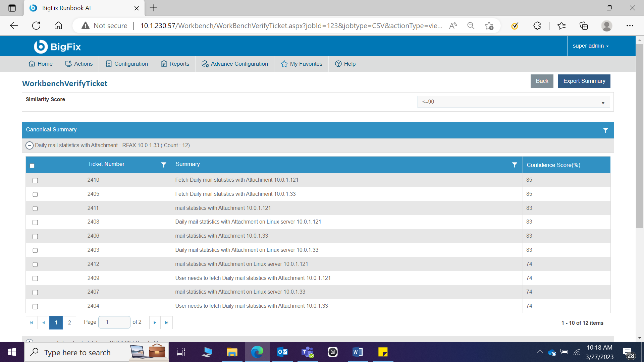
Task: Open Microsoft Teams from taskbar
Action: pyautogui.click(x=307, y=352)
